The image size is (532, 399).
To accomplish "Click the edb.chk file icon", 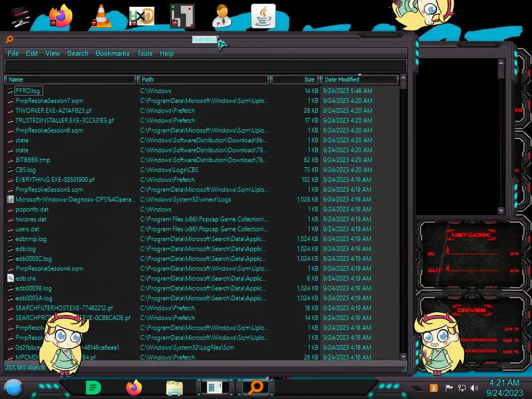I will click(x=10, y=278).
